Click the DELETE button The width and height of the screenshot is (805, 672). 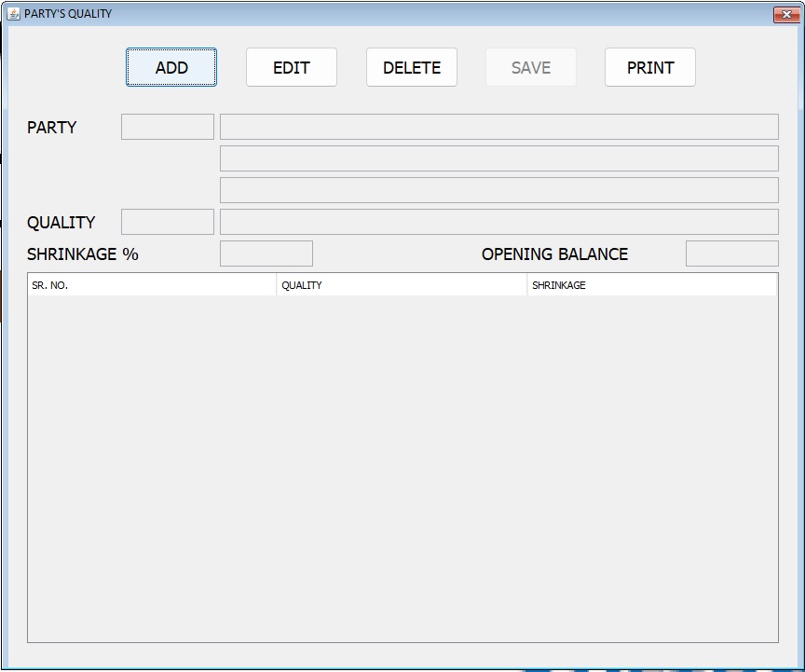(x=411, y=68)
